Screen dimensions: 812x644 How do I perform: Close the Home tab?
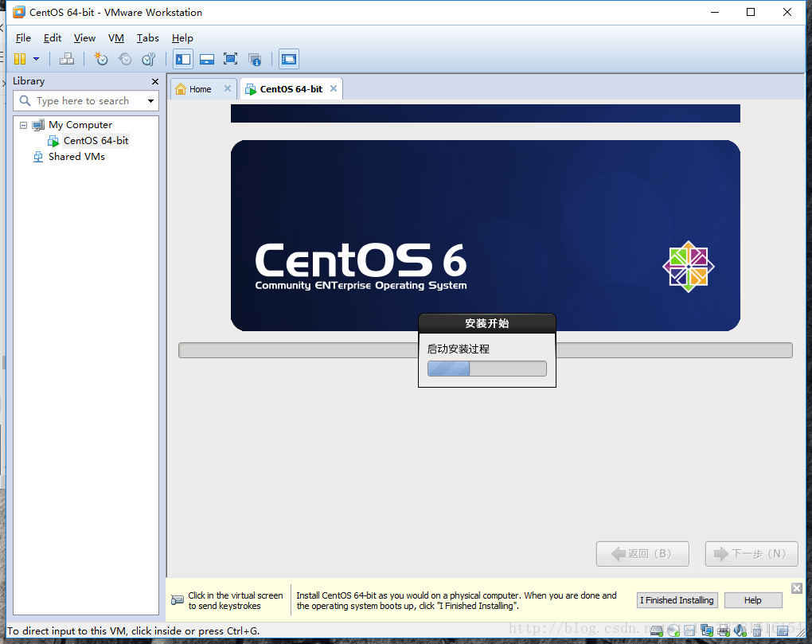pyautogui.click(x=228, y=88)
